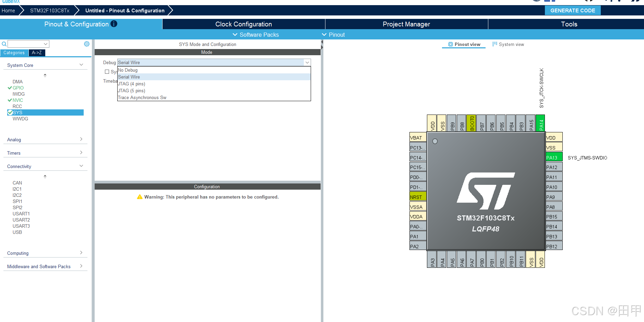This screenshot has height=322, width=644.
Task: Open the Software Packs dropdown menu
Action: point(255,35)
